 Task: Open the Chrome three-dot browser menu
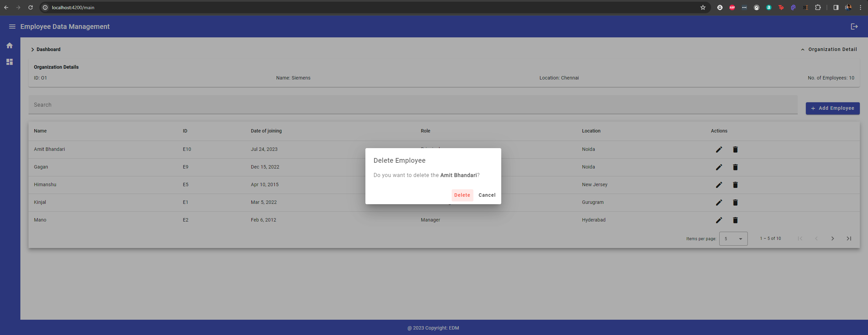[861, 7]
